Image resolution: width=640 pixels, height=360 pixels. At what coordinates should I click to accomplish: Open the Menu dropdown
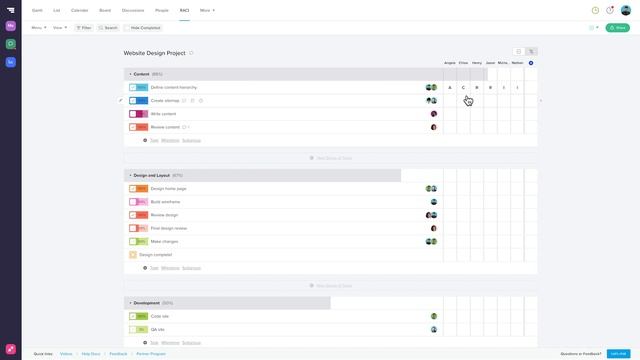(x=39, y=28)
